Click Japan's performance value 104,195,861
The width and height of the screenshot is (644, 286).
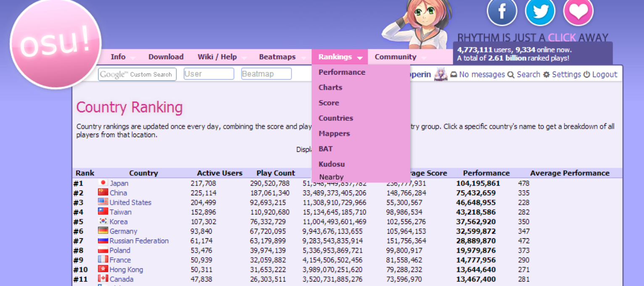[x=478, y=183]
